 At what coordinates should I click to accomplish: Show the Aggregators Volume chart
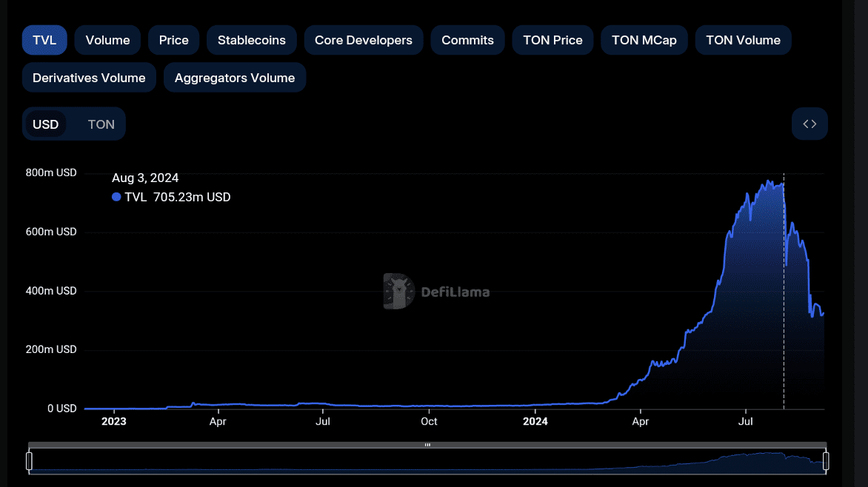[234, 77]
